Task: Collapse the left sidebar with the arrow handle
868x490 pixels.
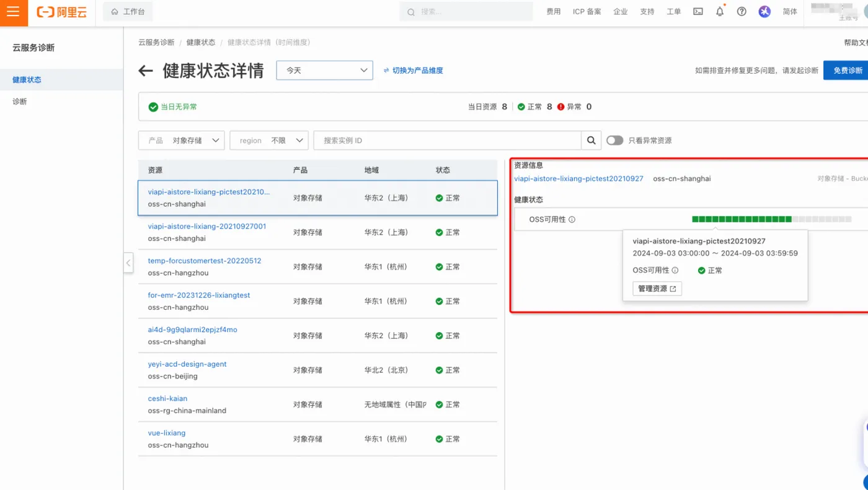Action: (x=128, y=263)
